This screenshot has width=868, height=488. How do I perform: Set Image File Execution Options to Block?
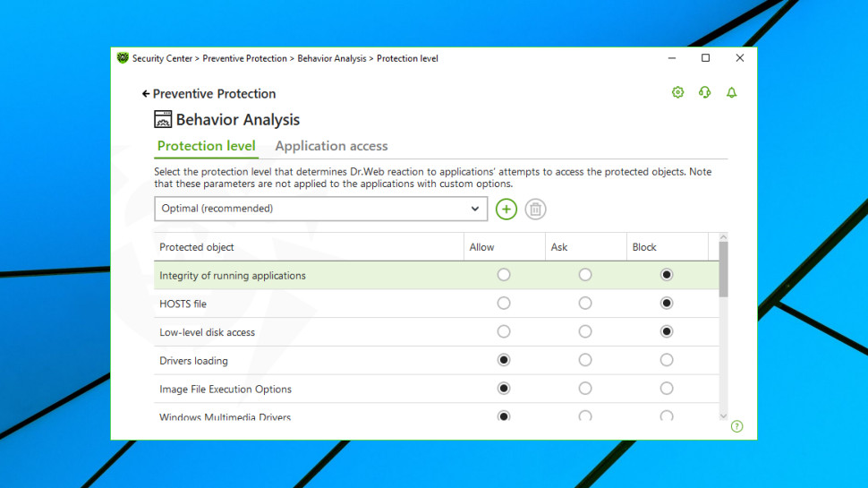click(667, 389)
